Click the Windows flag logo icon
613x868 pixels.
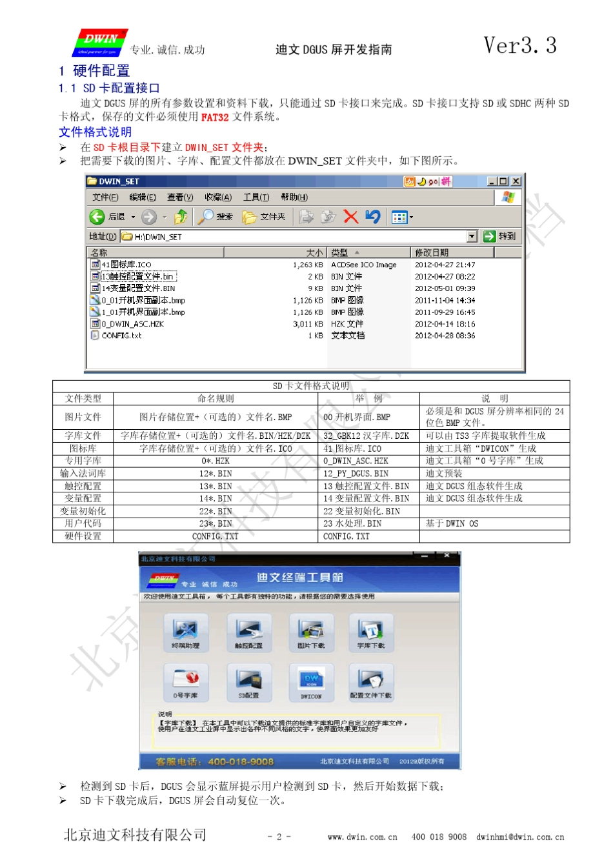coord(508,197)
